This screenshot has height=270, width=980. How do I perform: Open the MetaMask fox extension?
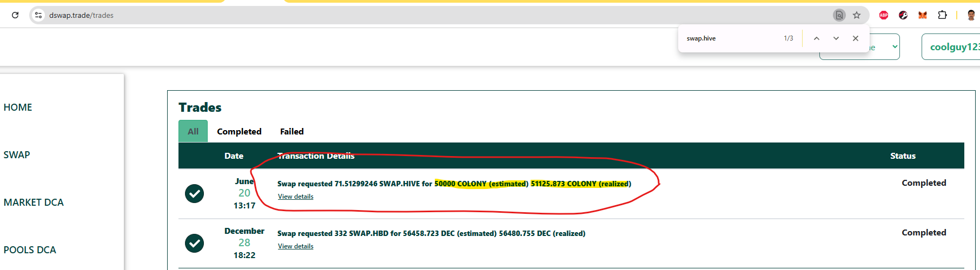click(923, 15)
